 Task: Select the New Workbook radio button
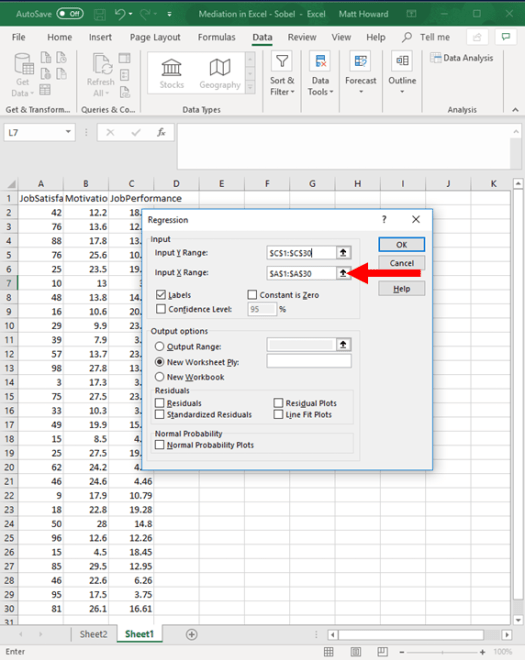[x=159, y=377]
